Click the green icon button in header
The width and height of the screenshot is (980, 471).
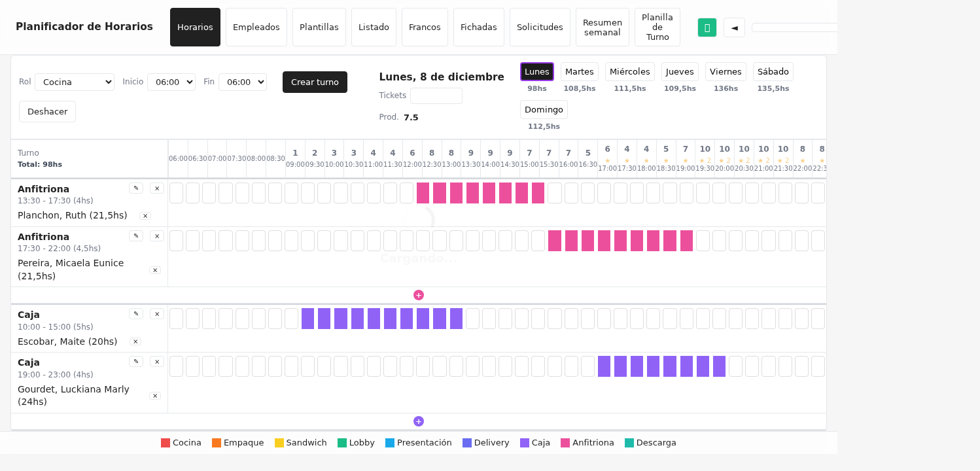707,27
